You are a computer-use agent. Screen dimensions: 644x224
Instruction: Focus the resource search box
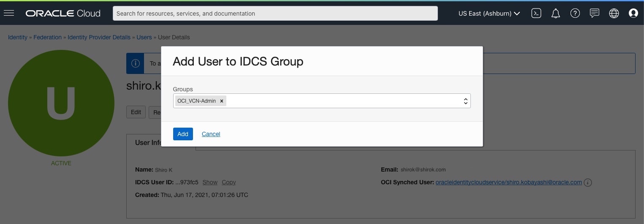pos(275,14)
